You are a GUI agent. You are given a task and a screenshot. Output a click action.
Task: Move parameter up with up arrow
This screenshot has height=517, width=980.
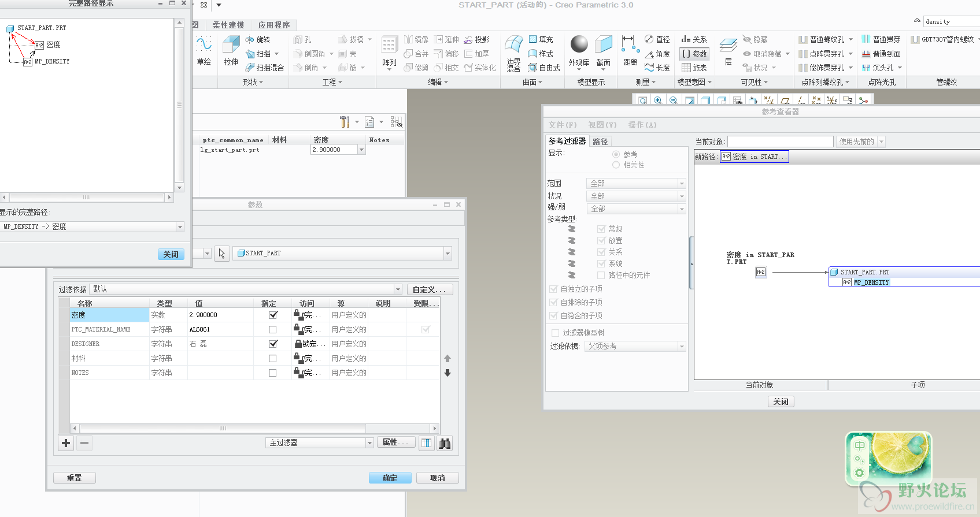[x=448, y=359]
